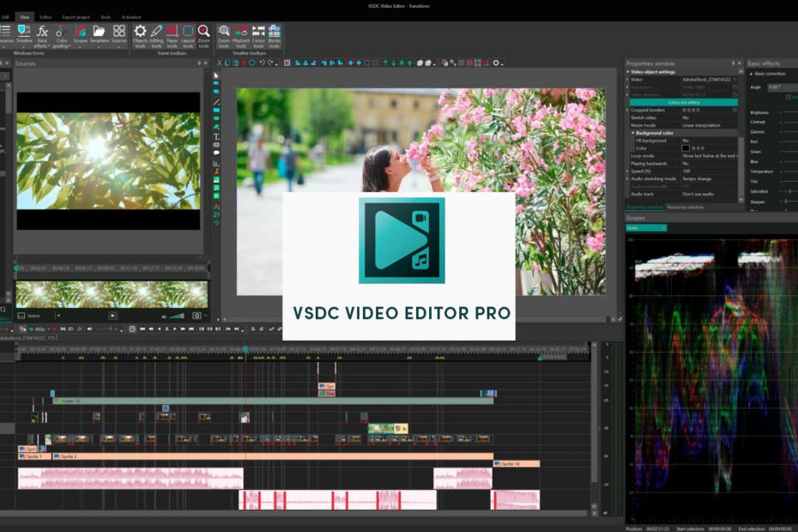Select the Sprite 14 timeline block
The image size is (798, 532).
[517, 463]
